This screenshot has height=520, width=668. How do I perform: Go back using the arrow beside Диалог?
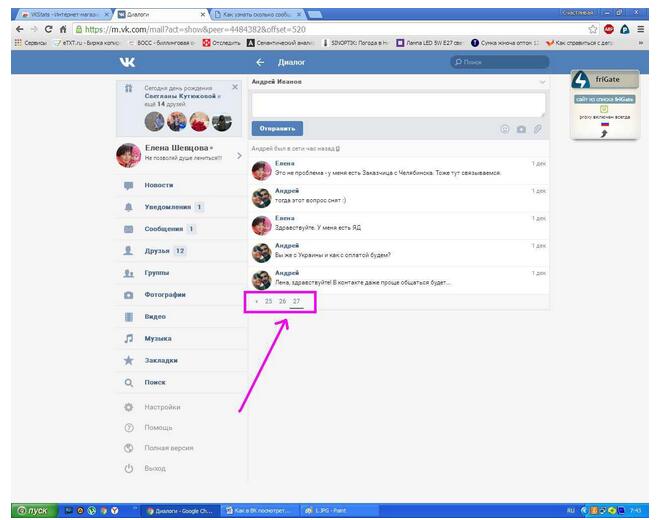point(261,62)
